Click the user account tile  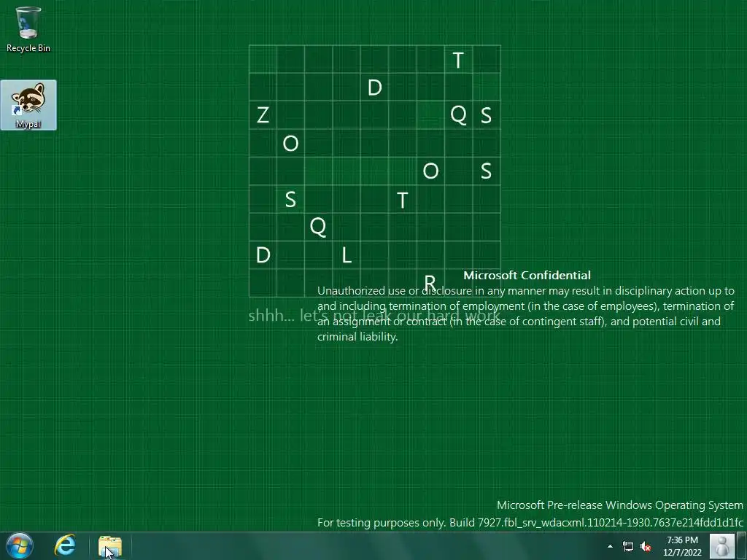tap(722, 545)
